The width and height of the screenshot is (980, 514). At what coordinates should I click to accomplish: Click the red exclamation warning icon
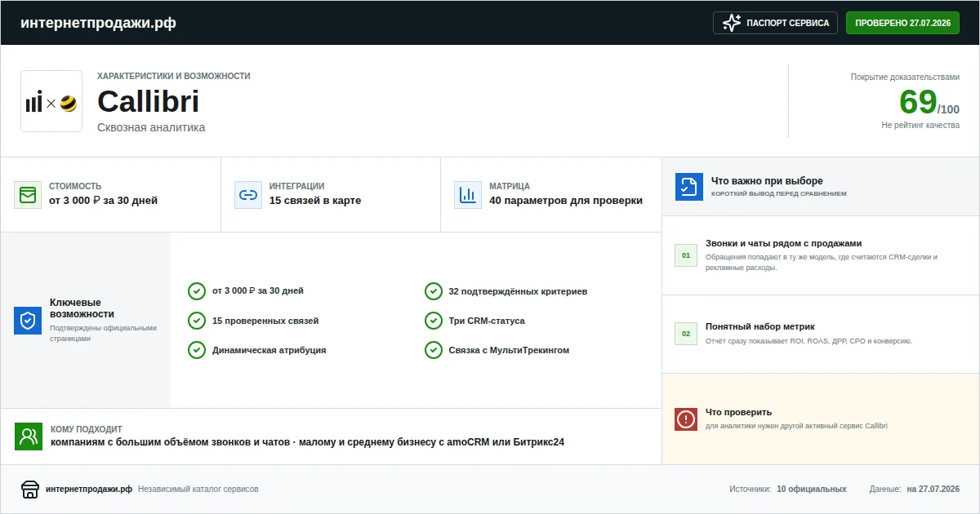686,419
